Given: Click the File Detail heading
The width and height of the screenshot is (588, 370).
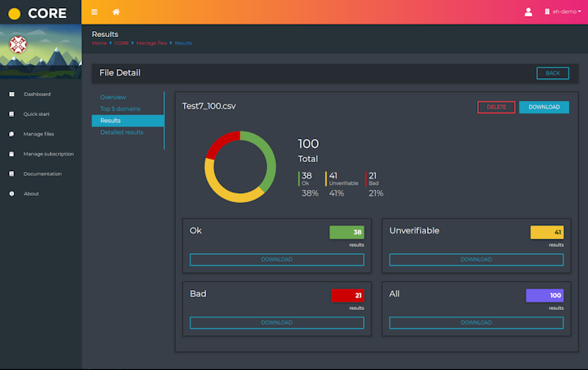Looking at the screenshot, I should pyautogui.click(x=120, y=73).
